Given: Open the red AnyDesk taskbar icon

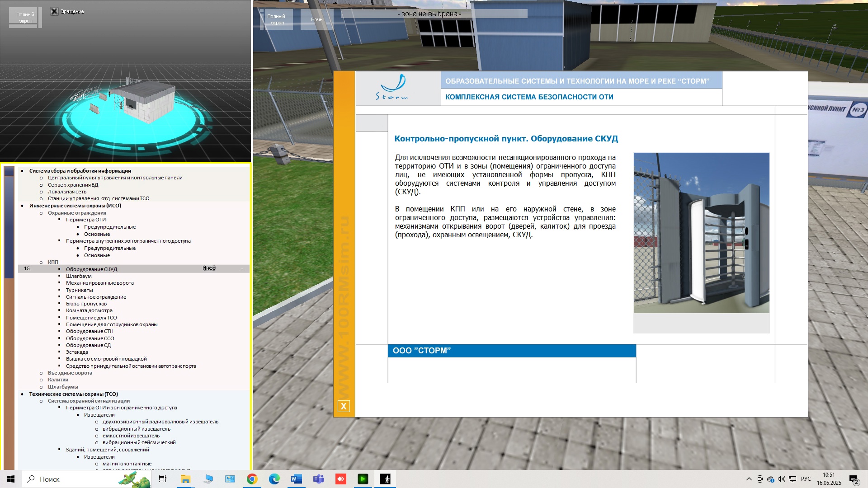Looking at the screenshot, I should click(341, 479).
